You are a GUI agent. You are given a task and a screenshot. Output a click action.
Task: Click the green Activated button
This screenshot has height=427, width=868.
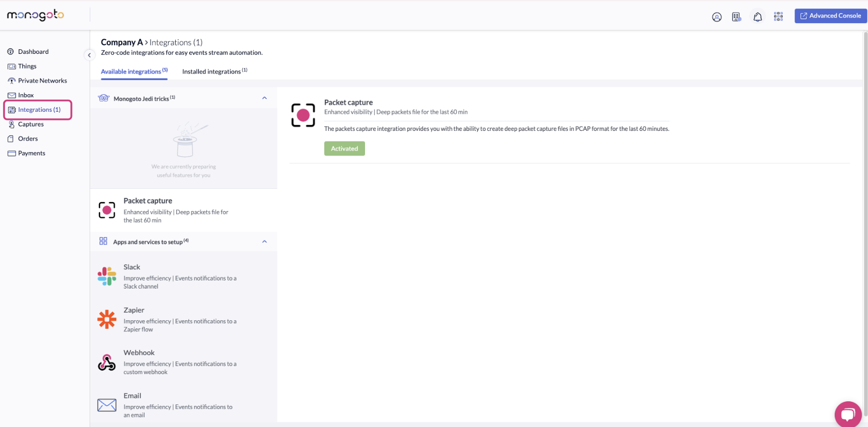[x=344, y=149]
